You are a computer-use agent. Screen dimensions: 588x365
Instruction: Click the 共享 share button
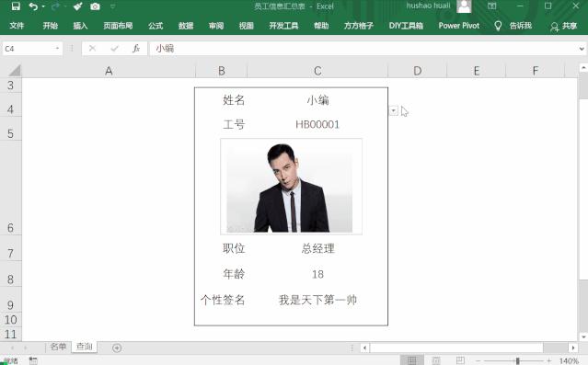[564, 26]
